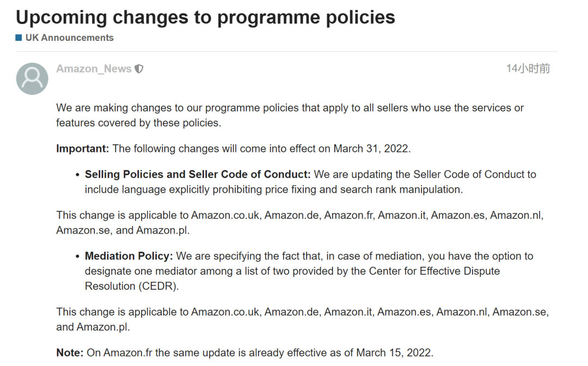Click the post timestamp 14小时前

[528, 69]
